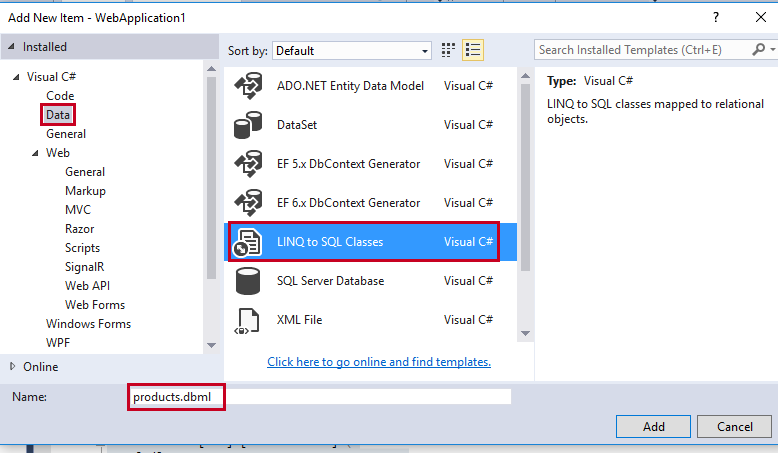Image resolution: width=778 pixels, height=453 pixels.
Task: Click the search magnifier icon
Action: pyautogui.click(x=758, y=50)
